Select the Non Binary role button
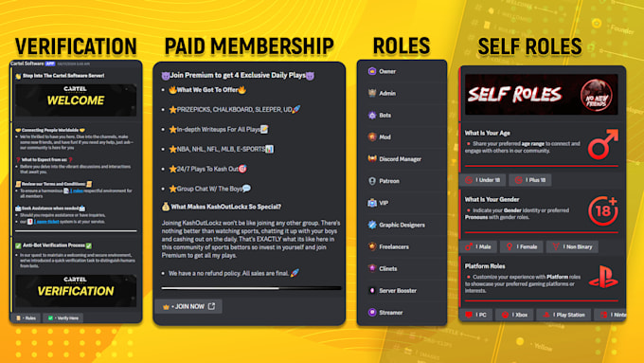 click(x=572, y=246)
